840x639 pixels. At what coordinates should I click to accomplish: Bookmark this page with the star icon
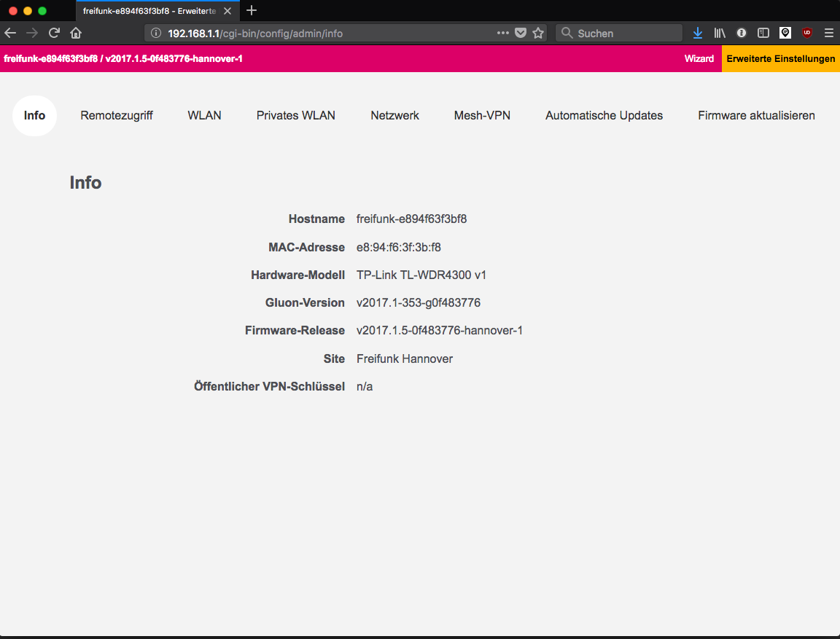pyautogui.click(x=538, y=33)
